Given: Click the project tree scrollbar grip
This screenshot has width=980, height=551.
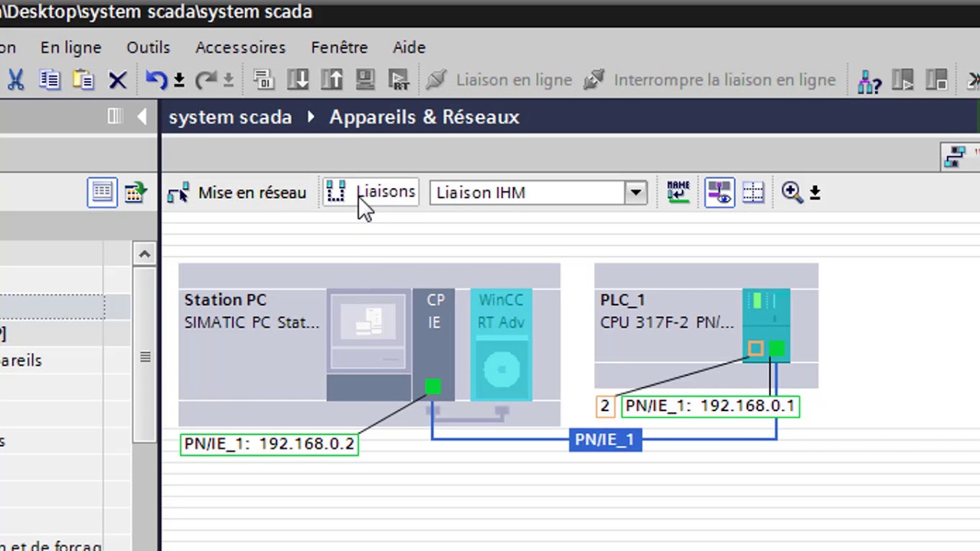Looking at the screenshot, I should coord(145,357).
